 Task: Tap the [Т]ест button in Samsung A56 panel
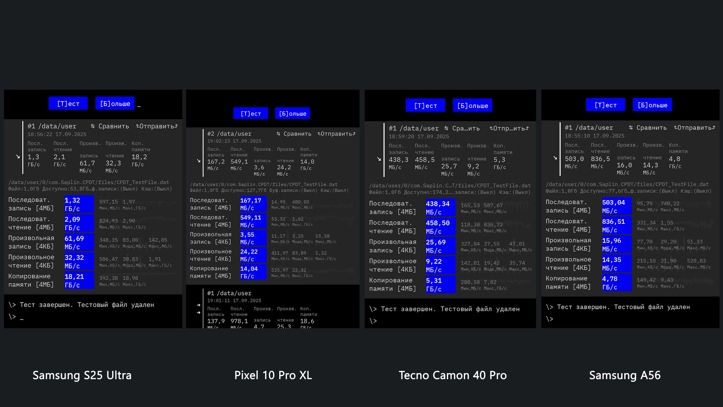605,105
